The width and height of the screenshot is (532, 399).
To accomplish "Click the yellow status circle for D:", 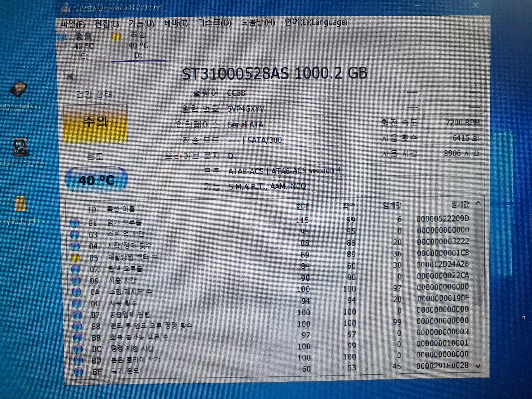I will pos(116,37).
